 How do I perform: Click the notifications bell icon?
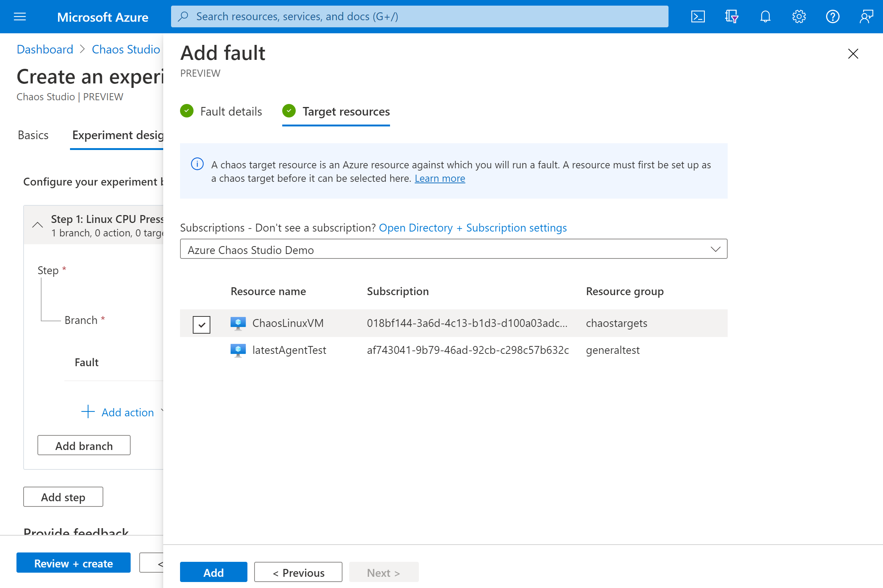pyautogui.click(x=765, y=16)
